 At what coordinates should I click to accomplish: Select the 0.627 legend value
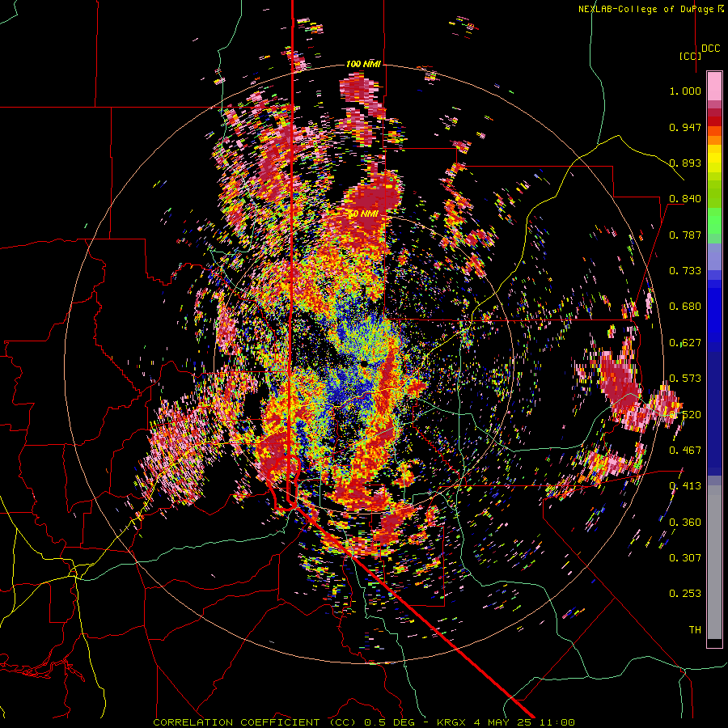point(685,343)
